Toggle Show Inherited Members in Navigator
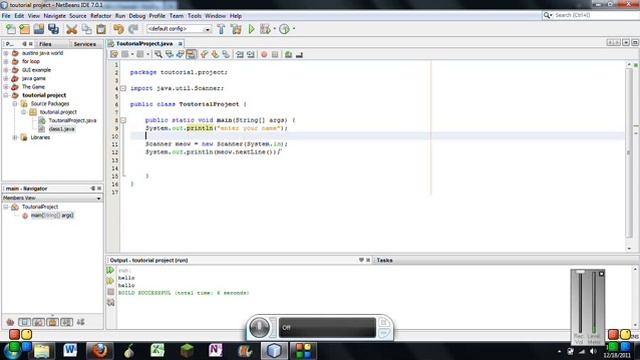The image size is (640, 360). 10,322
